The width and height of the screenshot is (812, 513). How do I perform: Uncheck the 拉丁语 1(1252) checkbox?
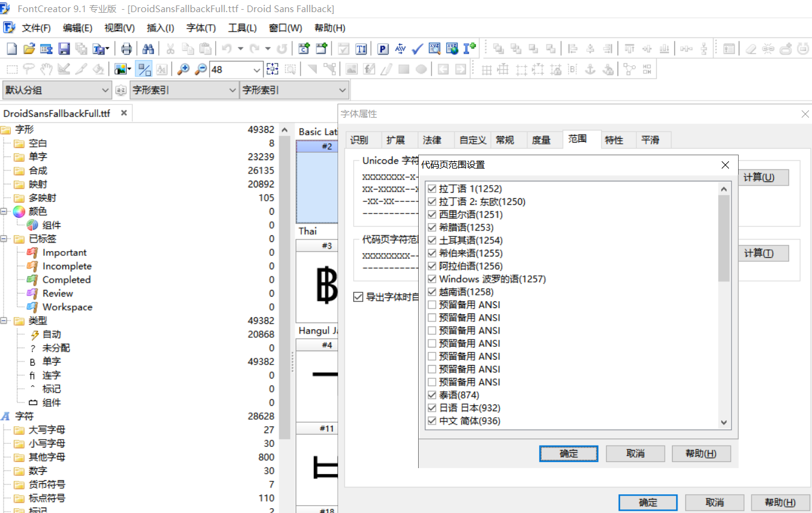pyautogui.click(x=432, y=189)
